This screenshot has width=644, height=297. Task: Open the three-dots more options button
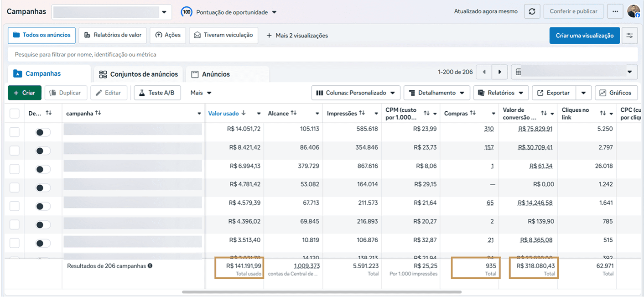coord(615,11)
